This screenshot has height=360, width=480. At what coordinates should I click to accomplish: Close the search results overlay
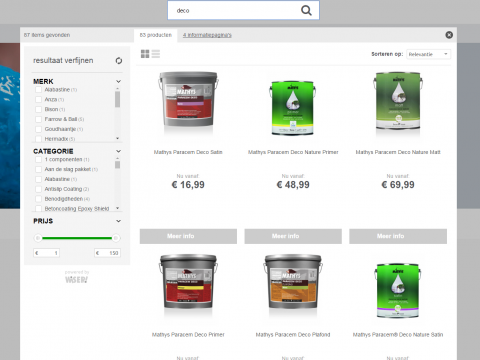click(449, 35)
